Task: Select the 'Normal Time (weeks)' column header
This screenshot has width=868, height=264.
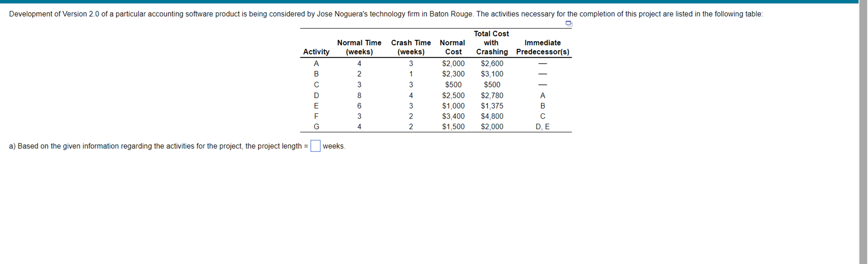Action: 359,47
